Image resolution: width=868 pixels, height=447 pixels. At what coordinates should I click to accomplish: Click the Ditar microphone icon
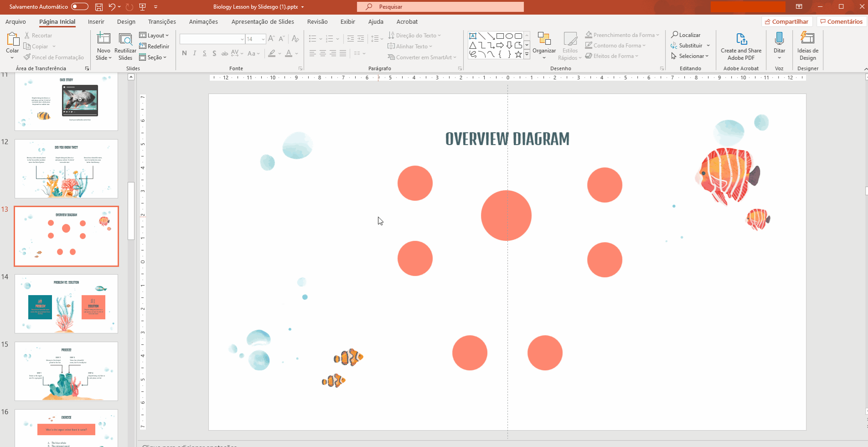pyautogui.click(x=780, y=39)
